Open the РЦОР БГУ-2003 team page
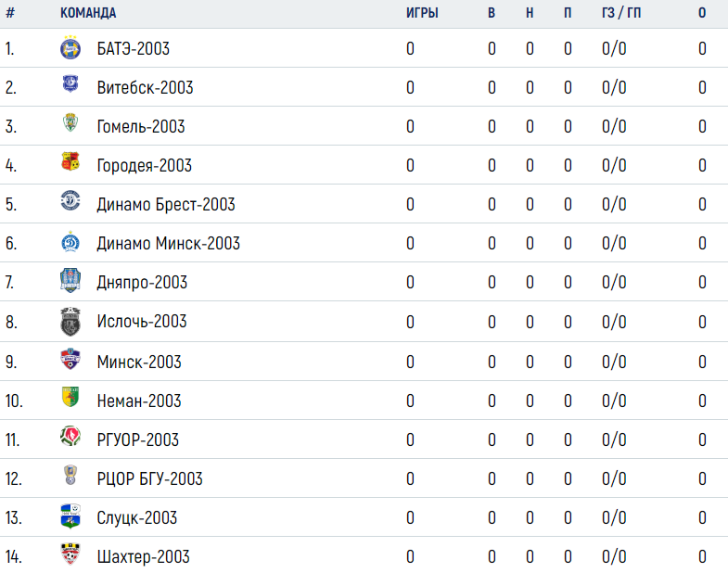 pos(149,478)
